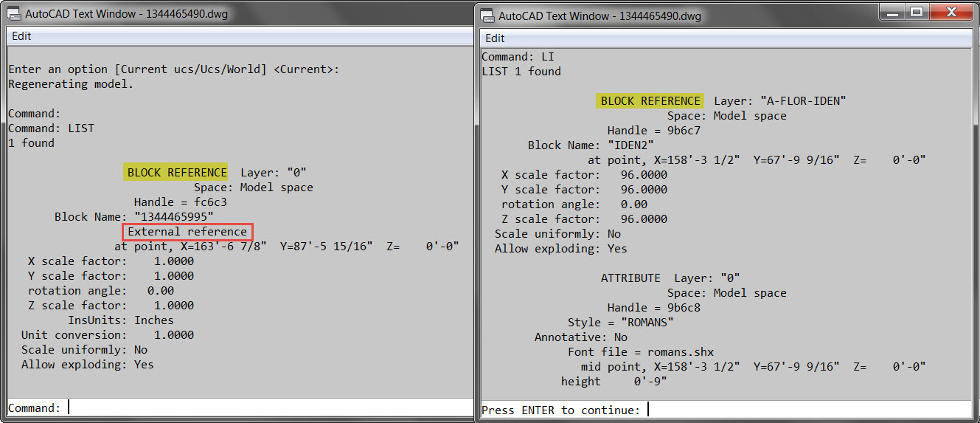
Task: Focus the Press ENTER to continue prompt
Action: tap(726, 410)
